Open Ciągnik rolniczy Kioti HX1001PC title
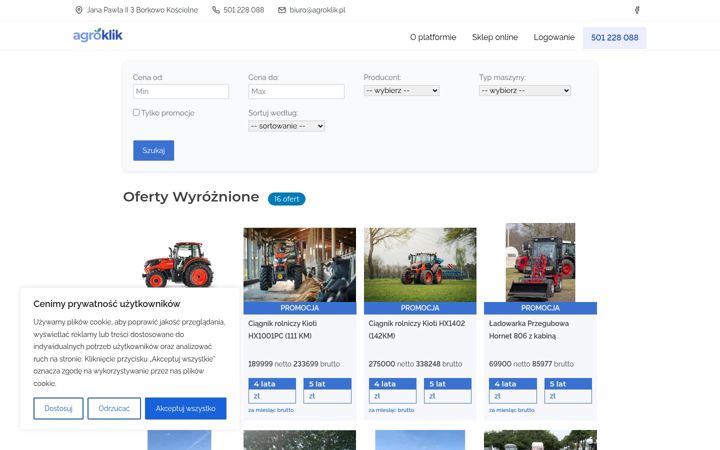The height and width of the screenshot is (450, 720). (282, 330)
